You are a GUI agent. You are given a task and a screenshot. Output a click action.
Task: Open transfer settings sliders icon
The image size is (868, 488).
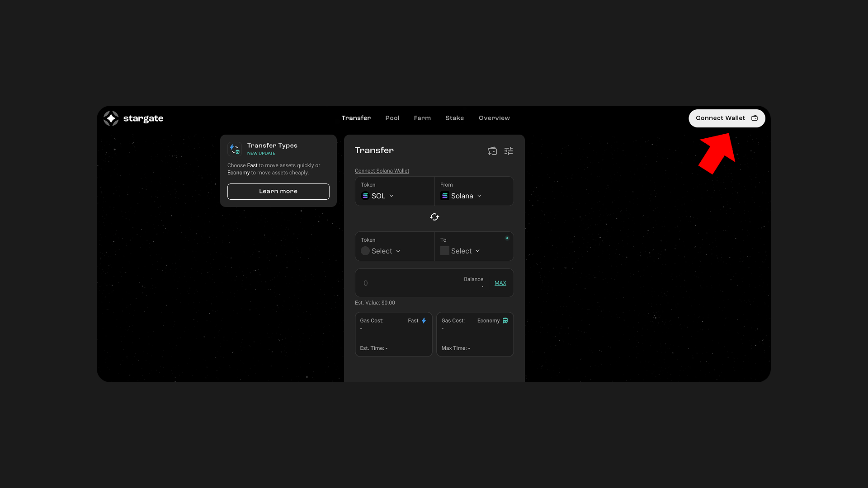coord(509,151)
